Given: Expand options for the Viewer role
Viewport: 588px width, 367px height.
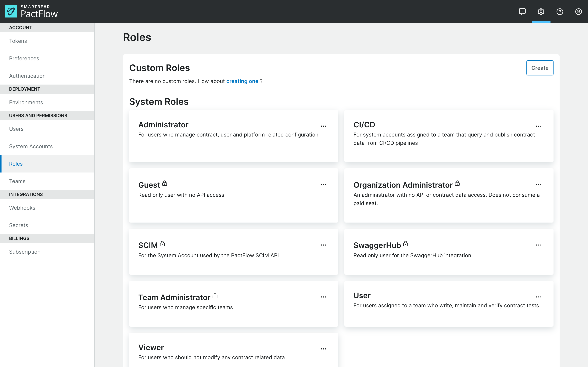Looking at the screenshot, I should click(324, 348).
